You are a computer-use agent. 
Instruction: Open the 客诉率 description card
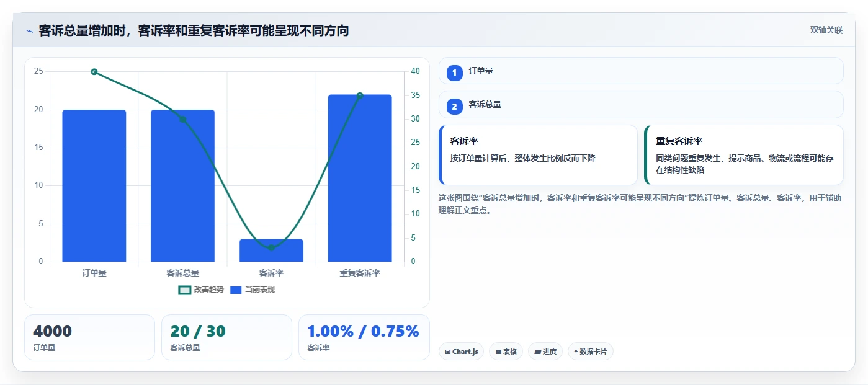coord(538,155)
